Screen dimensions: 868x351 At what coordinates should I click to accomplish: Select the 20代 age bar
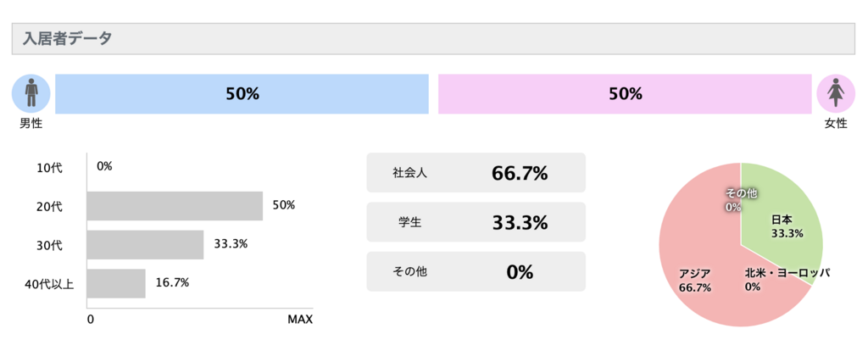[x=175, y=205]
